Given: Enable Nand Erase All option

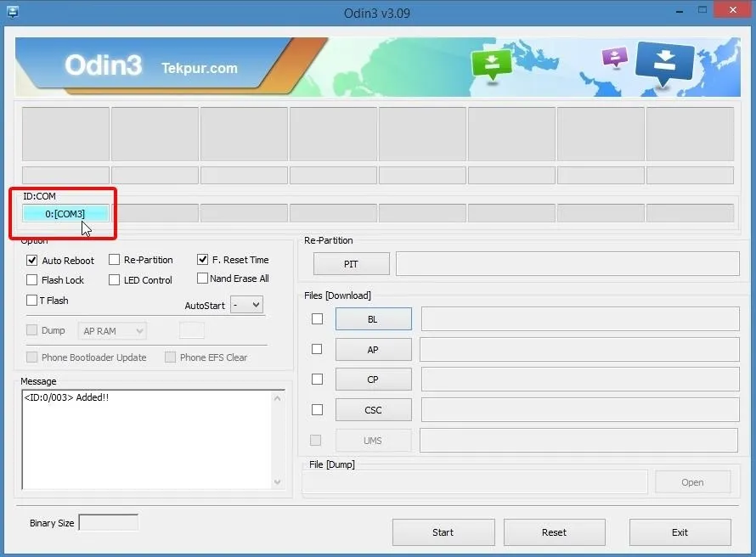Looking at the screenshot, I should point(202,278).
